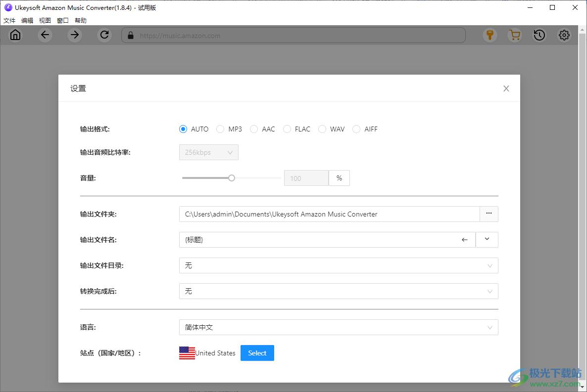Close the 设置 dialog with the X
Screen dimensions: 587x392
506,88
